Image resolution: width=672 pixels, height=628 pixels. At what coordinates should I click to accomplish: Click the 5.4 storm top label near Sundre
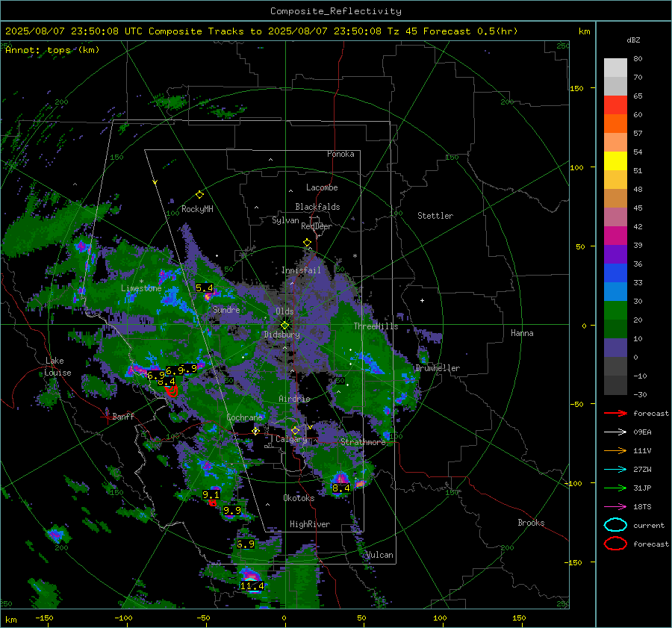click(x=205, y=287)
